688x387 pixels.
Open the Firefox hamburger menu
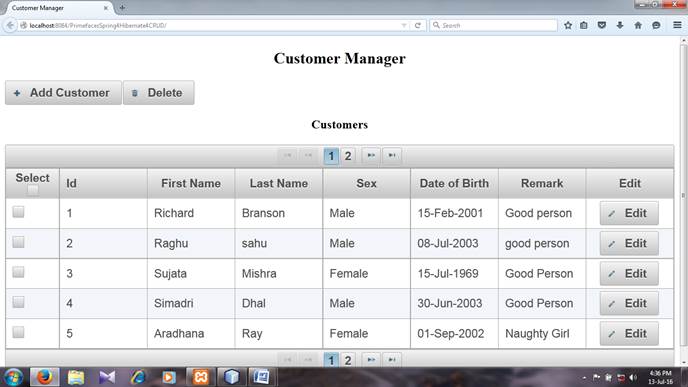(677, 25)
